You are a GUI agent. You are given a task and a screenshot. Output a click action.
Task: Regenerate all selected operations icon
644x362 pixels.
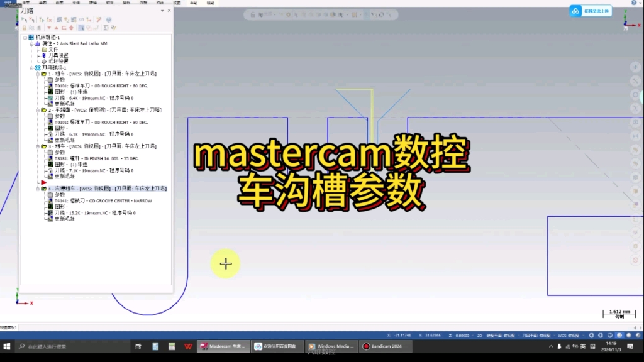(x=42, y=19)
